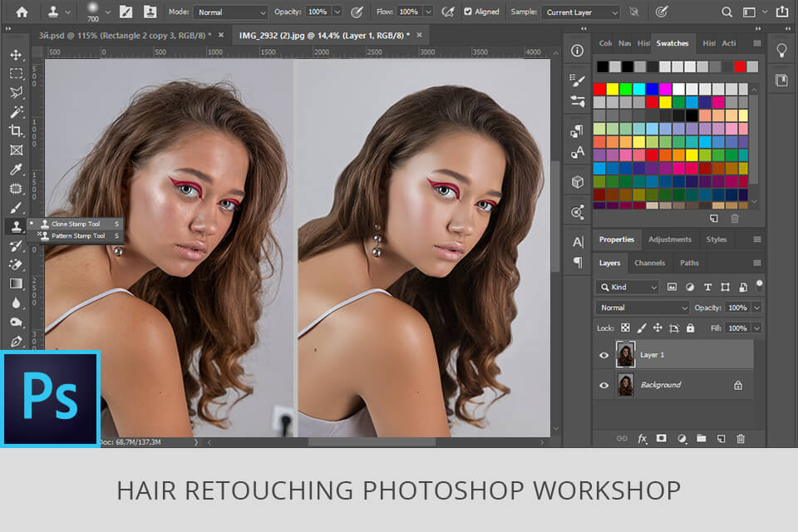Image resolution: width=798 pixels, height=532 pixels.
Task: Open the Sample dropdown showing Current Layer
Action: (x=579, y=12)
